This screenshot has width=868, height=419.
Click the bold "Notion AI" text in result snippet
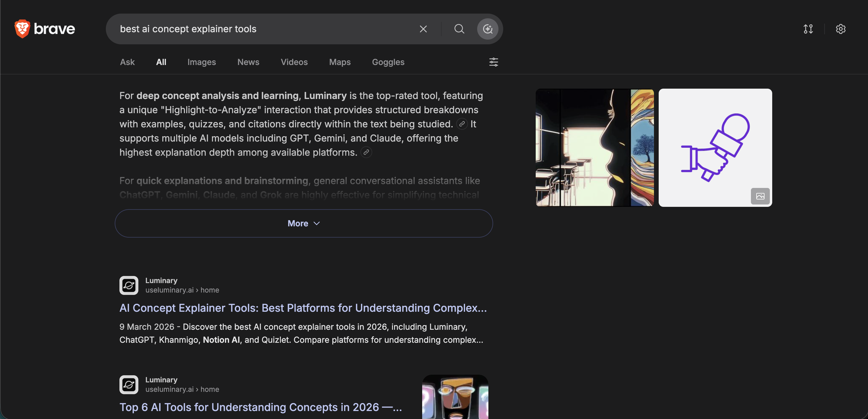[x=221, y=340]
